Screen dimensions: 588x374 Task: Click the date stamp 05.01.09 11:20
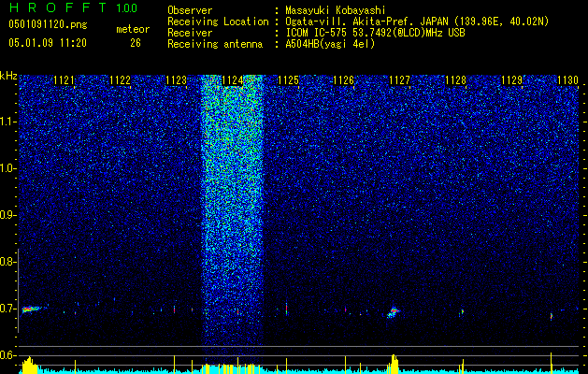[x=48, y=43]
